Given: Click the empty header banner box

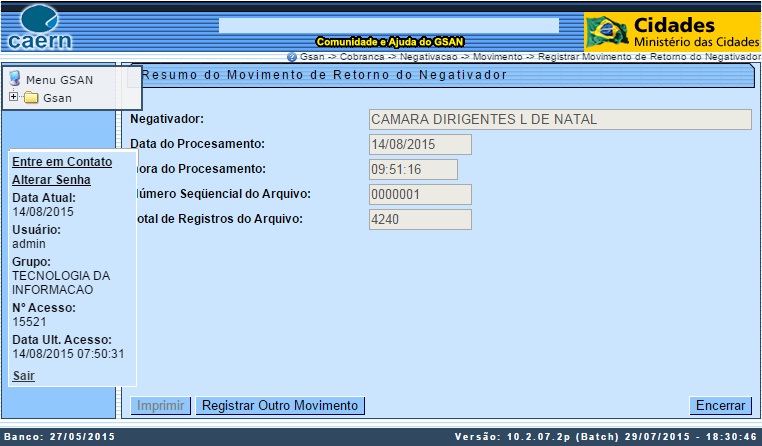Looking at the screenshot, I should [389, 25].
